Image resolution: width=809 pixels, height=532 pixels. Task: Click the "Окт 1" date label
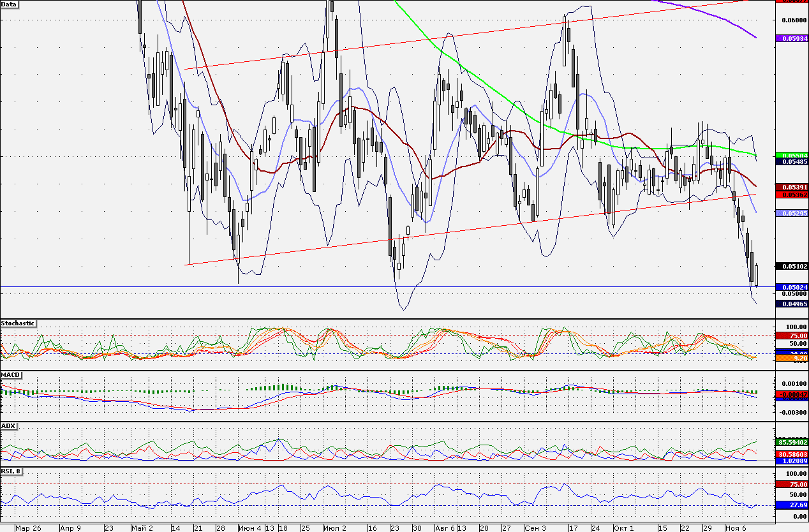623,528
